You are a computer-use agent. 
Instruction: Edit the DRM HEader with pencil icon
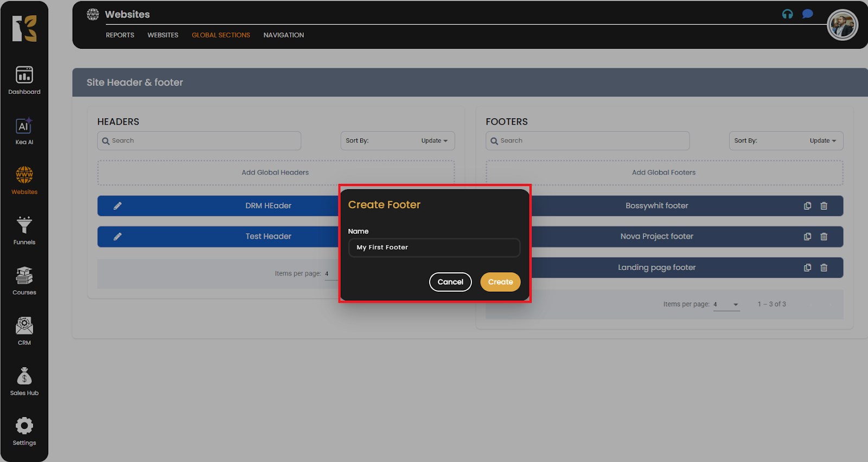click(x=118, y=206)
